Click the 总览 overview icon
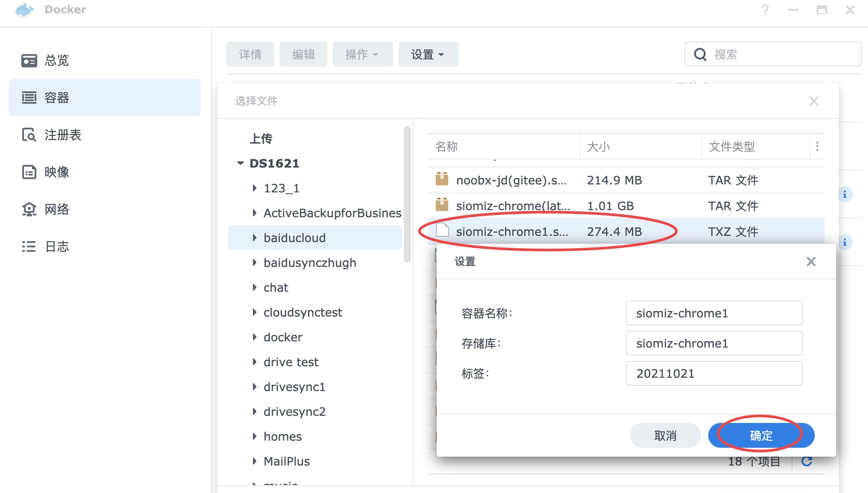Image resolution: width=868 pixels, height=493 pixels. [29, 60]
